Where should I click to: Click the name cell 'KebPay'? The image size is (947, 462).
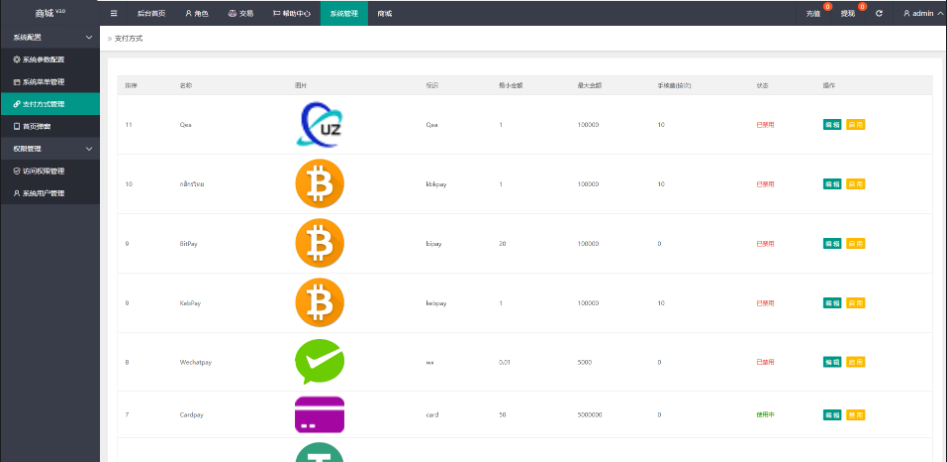tap(190, 303)
